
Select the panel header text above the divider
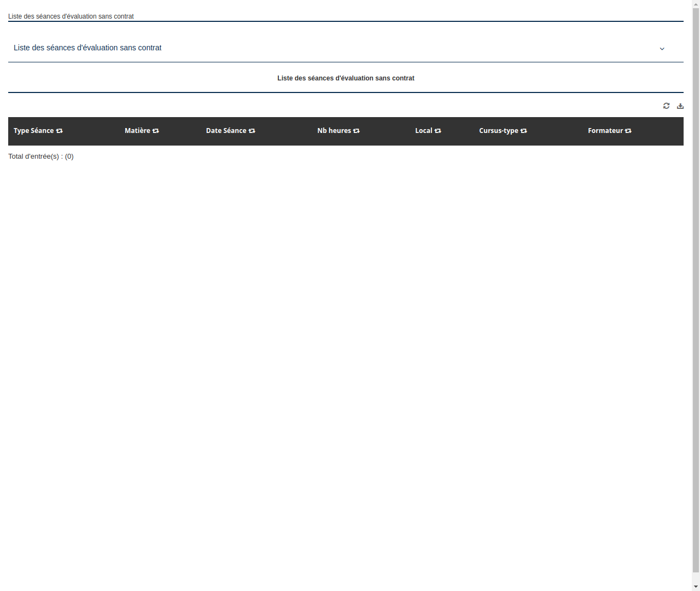coord(87,48)
